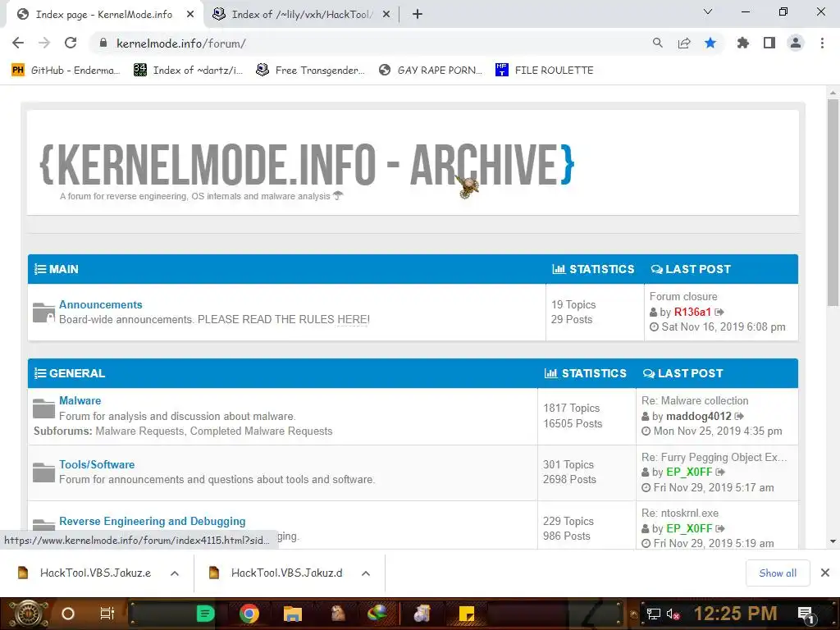Image resolution: width=840 pixels, height=630 pixels.
Task: Open the Tools/Software forum
Action: (97, 464)
